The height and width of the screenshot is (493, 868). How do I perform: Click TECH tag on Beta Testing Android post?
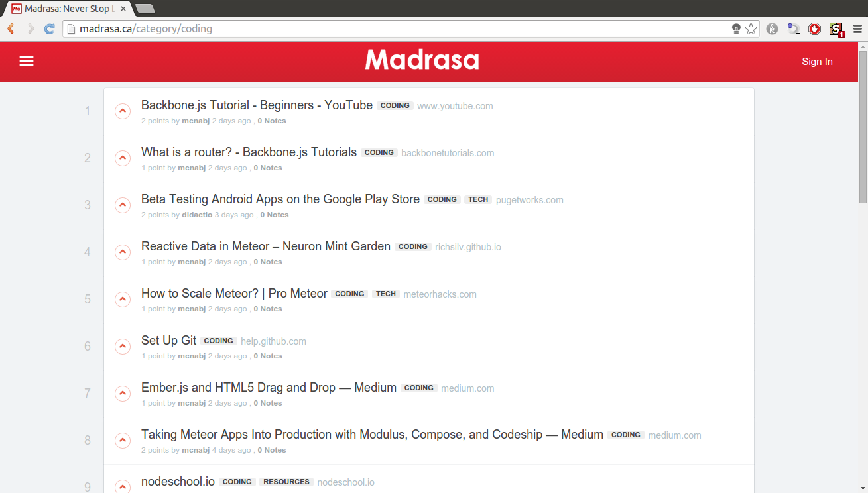coord(478,200)
